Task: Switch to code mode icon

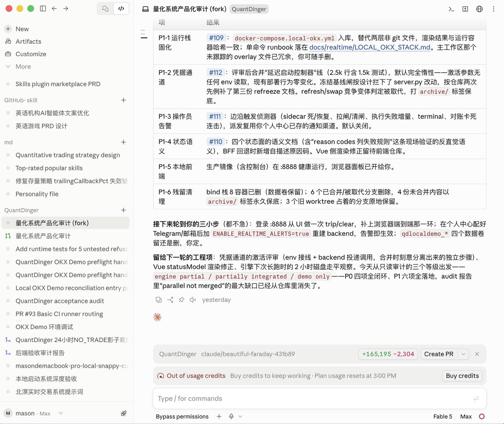Action: [x=121, y=8]
